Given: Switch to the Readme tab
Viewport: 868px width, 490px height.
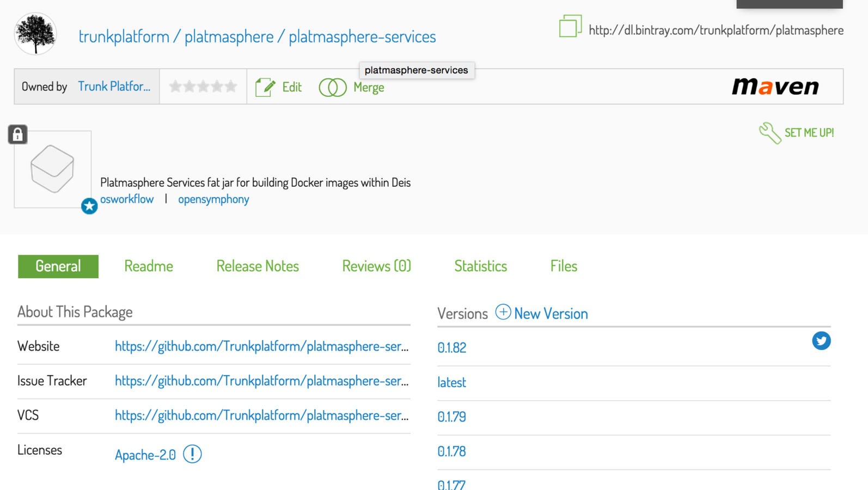Looking at the screenshot, I should click(x=149, y=266).
